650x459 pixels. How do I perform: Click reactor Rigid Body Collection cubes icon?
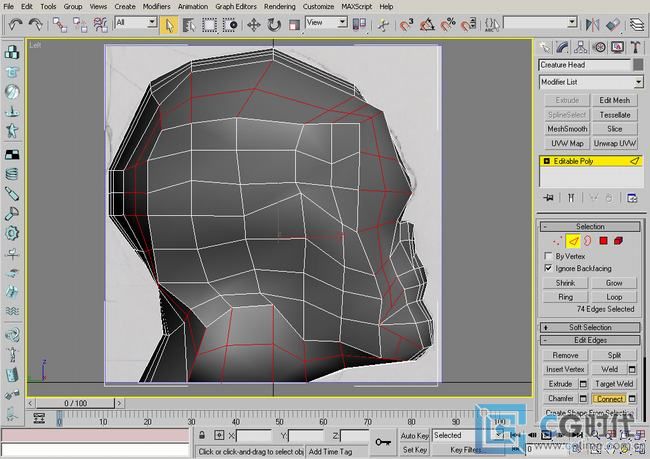click(12, 53)
